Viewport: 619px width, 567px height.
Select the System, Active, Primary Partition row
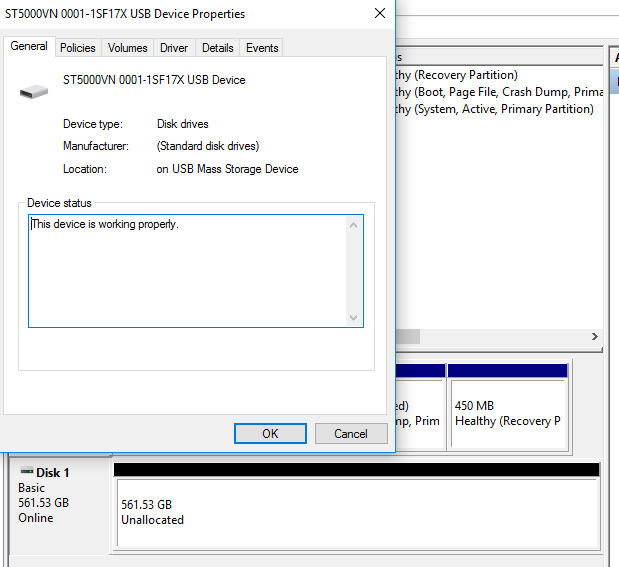[499, 109]
